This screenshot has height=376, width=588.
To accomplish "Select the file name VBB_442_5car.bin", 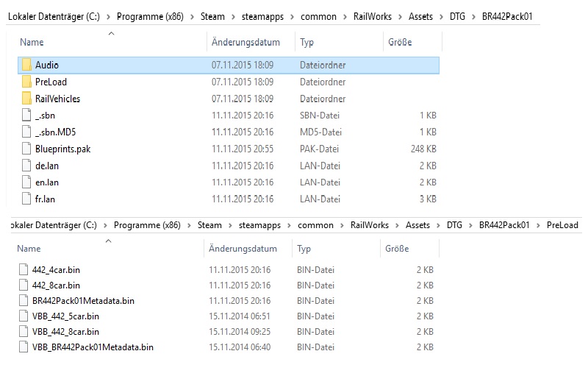I will 65,316.
